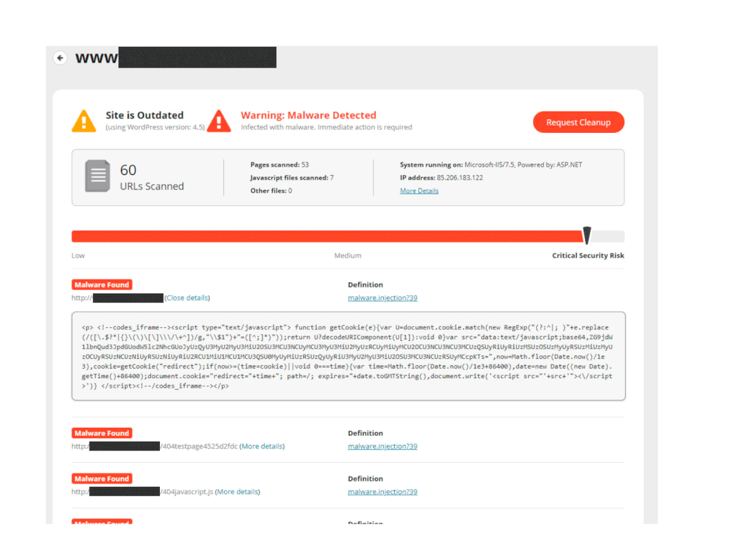Open the More Details link
This screenshot has width=756, height=551.
click(x=419, y=191)
